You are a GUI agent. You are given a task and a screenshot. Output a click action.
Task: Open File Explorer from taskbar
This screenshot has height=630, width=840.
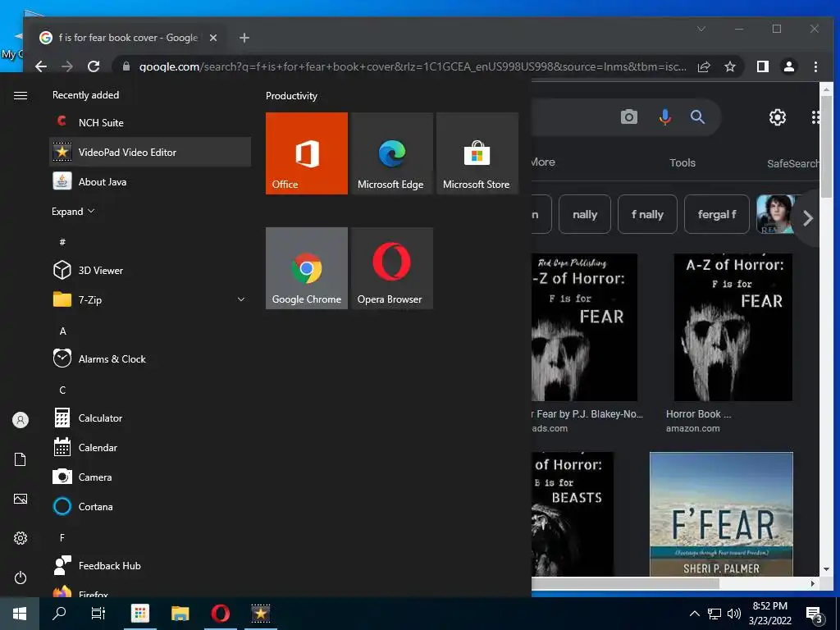[x=180, y=614]
